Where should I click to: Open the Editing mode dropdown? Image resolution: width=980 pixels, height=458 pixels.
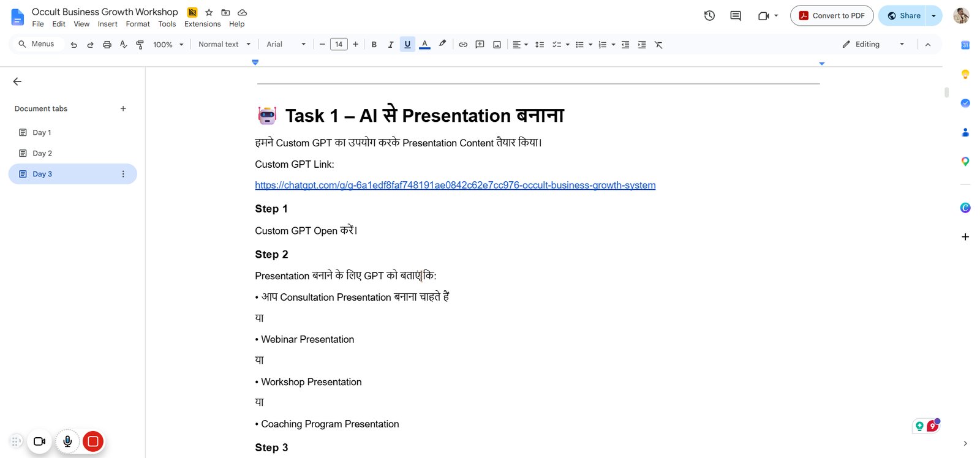pyautogui.click(x=873, y=44)
